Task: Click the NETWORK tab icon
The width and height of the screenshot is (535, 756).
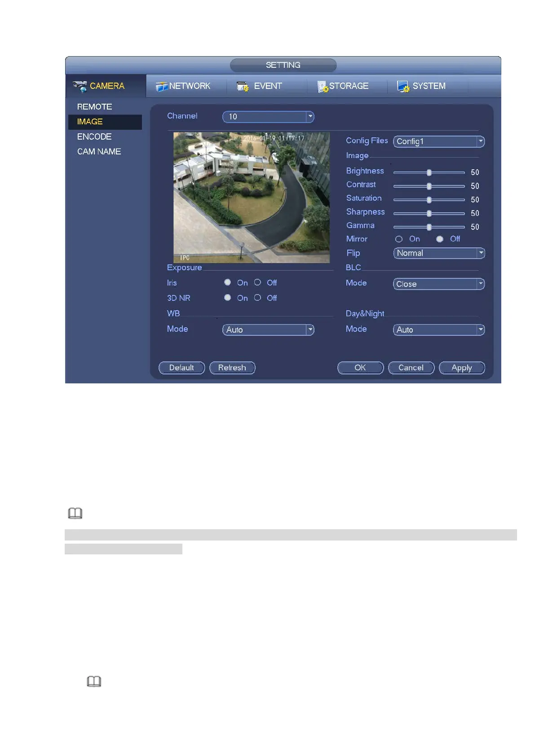Action: [161, 86]
